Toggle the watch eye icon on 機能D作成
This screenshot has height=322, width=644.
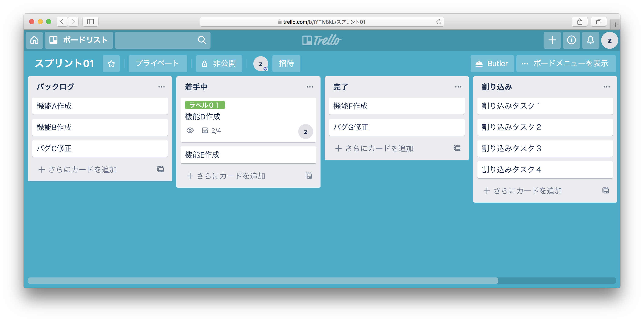click(190, 130)
